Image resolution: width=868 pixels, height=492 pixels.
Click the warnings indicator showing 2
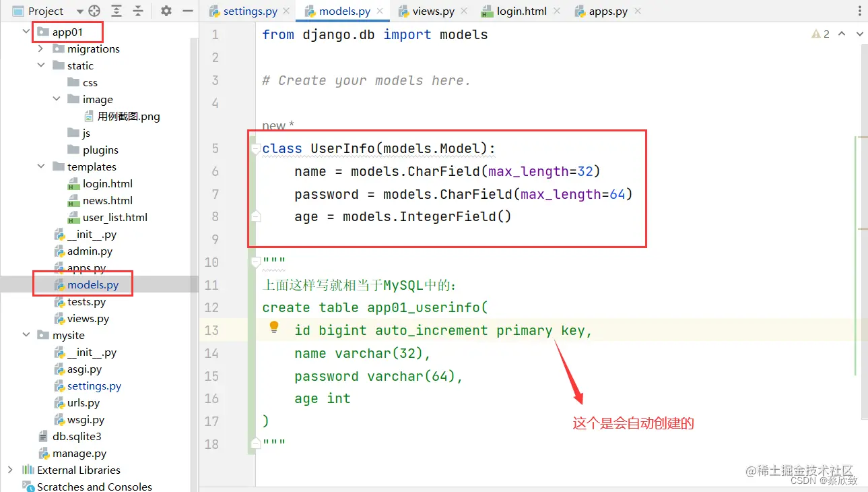pos(821,34)
